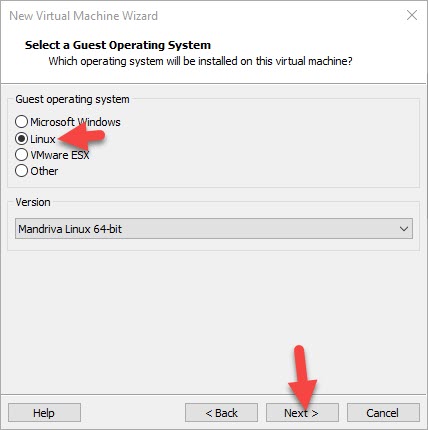This screenshot has height=430, width=428.
Task: Expand the Version dropdown chevron arrow
Action: click(404, 229)
